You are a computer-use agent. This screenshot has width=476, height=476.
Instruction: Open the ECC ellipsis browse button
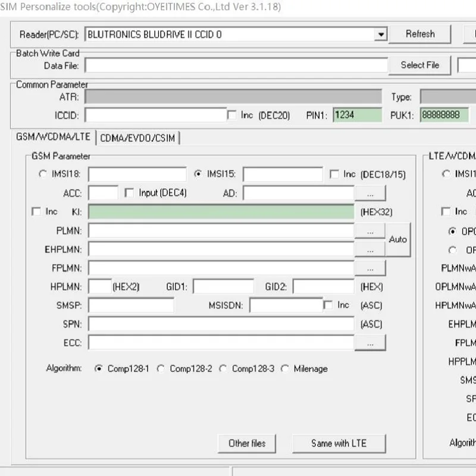pyautogui.click(x=370, y=343)
